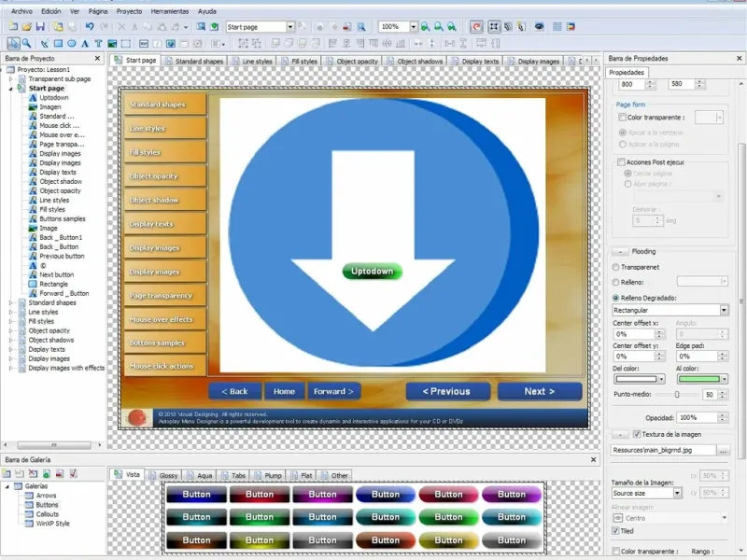Open the 100% zoom level dropdown

[x=414, y=27]
